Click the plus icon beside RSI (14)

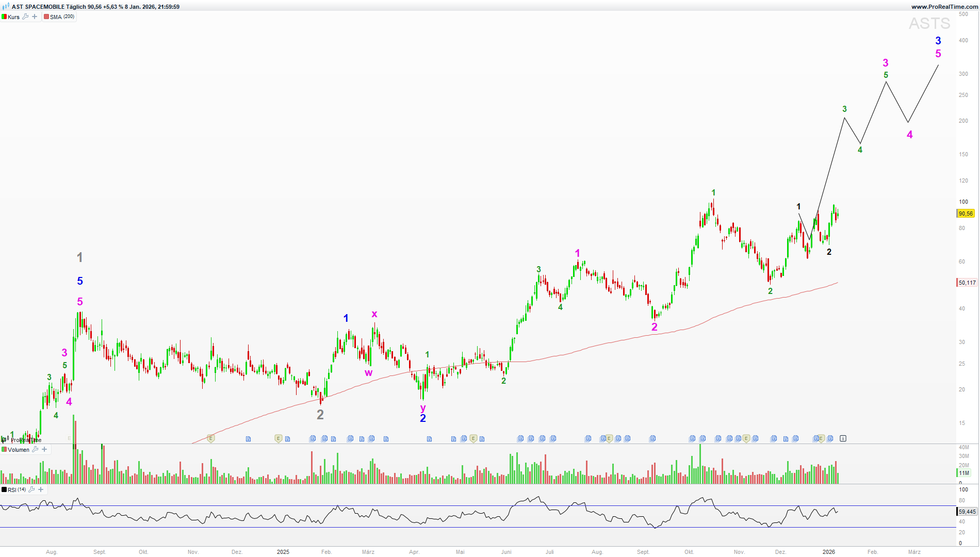point(41,489)
